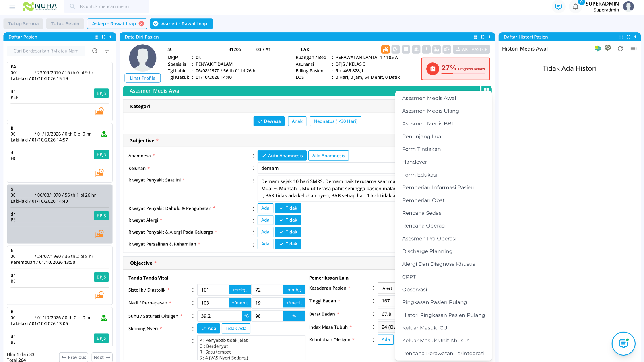644x362 pixels.
Task: Open the hamburger sidebar menu
Action: pyautogui.click(x=12, y=7)
